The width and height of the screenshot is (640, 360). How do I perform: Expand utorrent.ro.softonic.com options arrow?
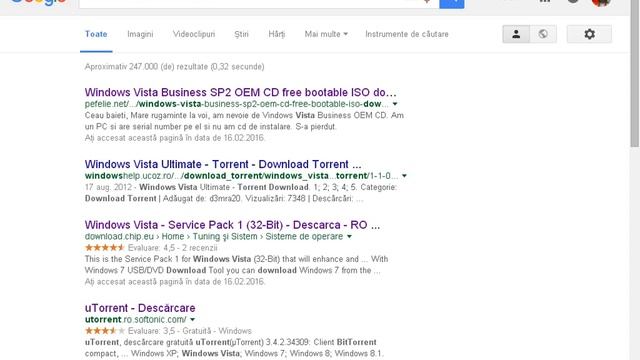click(x=192, y=320)
